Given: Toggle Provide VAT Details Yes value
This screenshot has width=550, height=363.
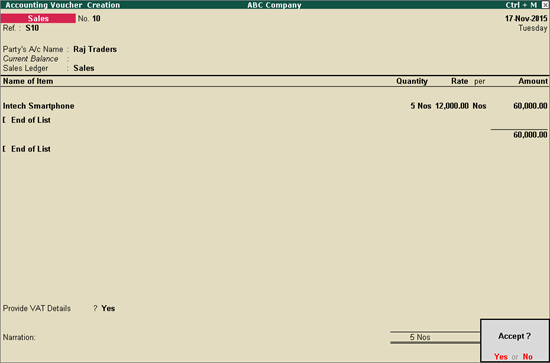Looking at the screenshot, I should 108,309.
